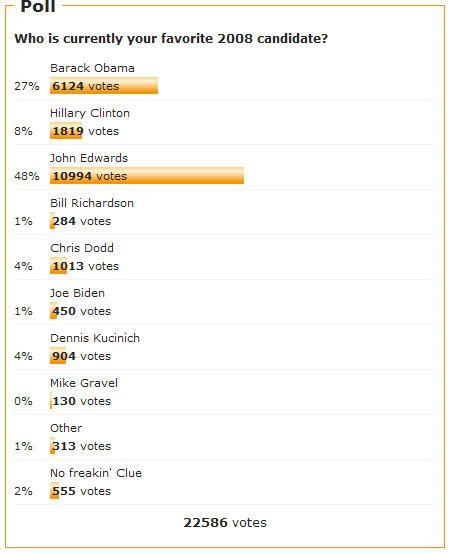Viewport: 451px width, 554px height.
Task: Click the Poll title heading
Action: [x=38, y=6]
